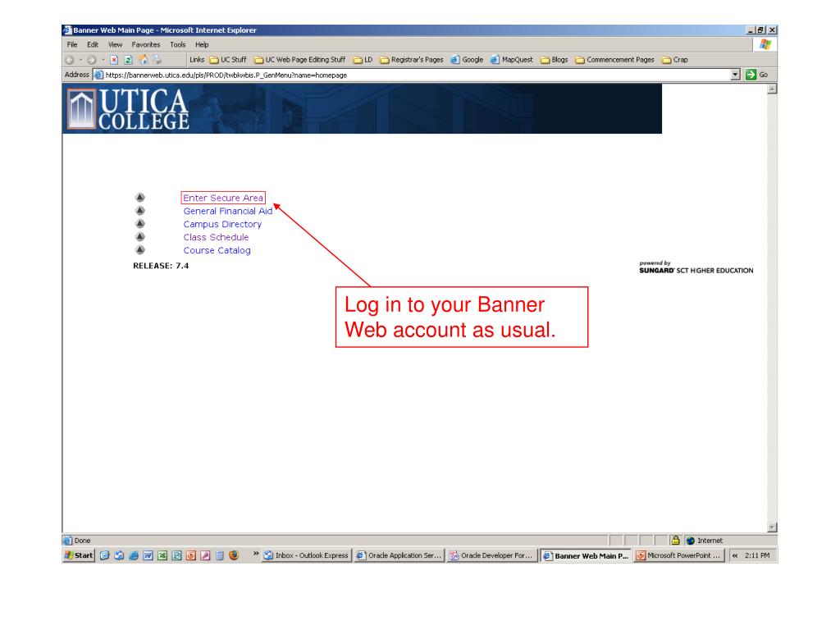840x630 pixels.
Task: Launch Internet Explorer from quick launch
Action: 134,555
